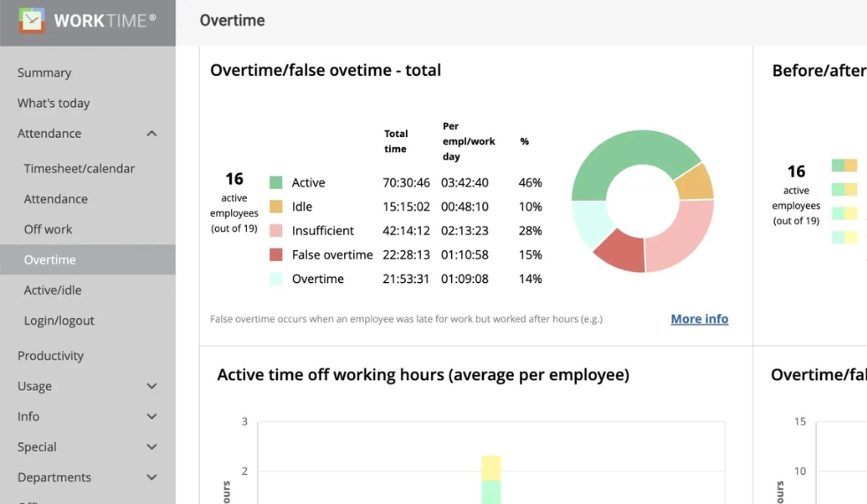
Task: Open the Login/logout report
Action: [x=58, y=320]
